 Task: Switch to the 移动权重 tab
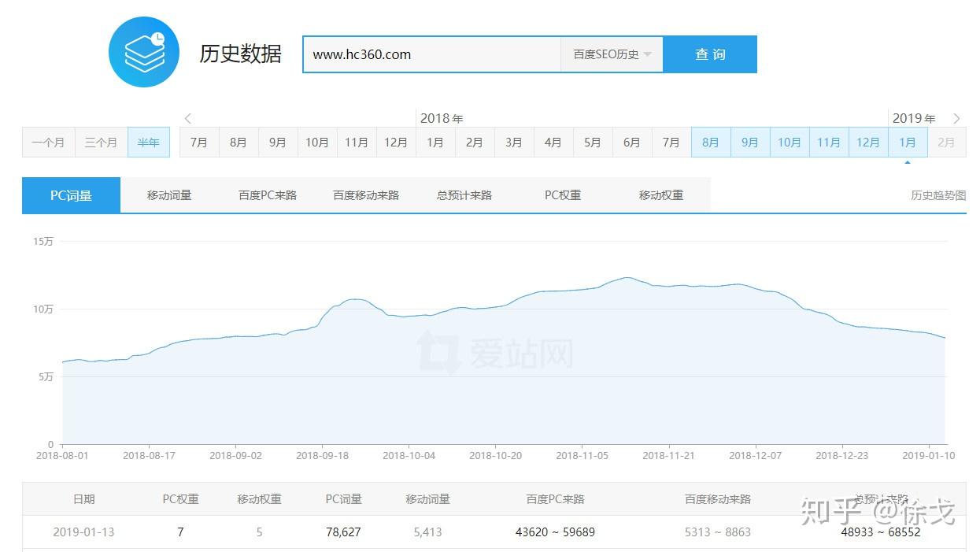pos(661,195)
